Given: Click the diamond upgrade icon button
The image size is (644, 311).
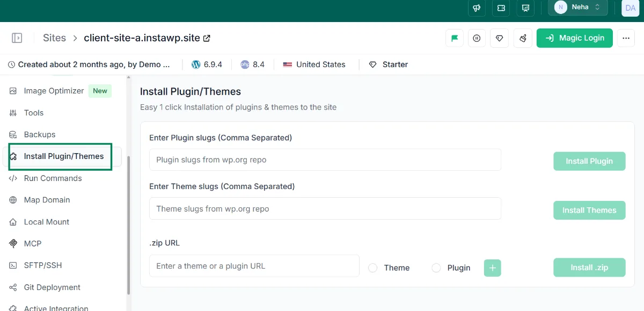Looking at the screenshot, I should tap(500, 38).
